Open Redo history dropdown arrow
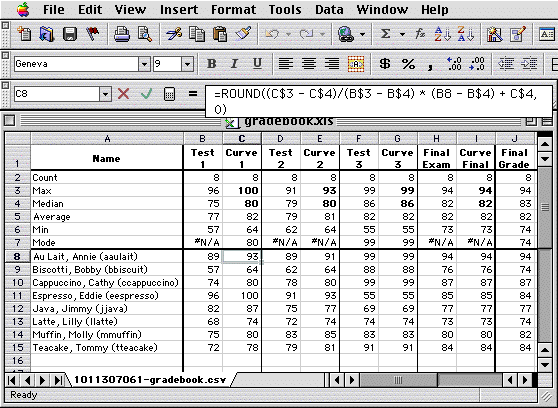 [322, 35]
